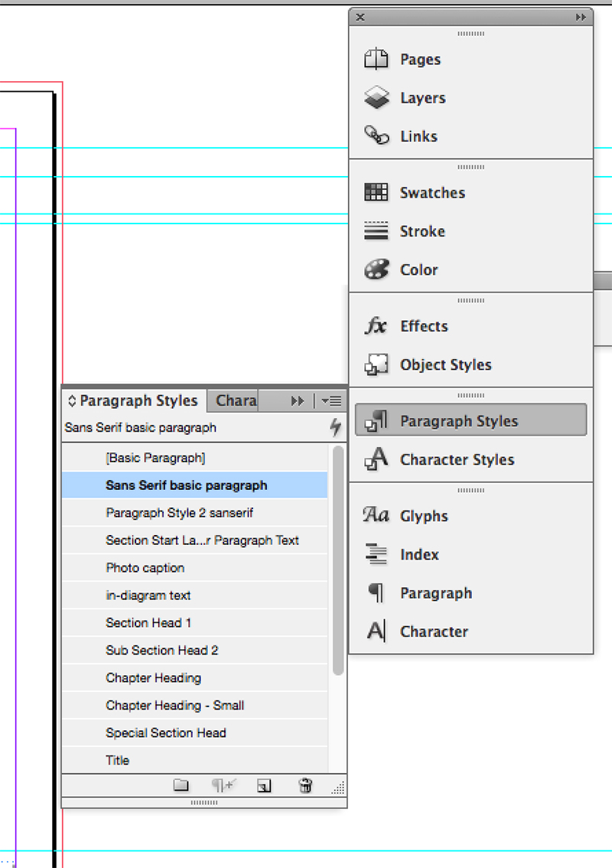Open the Pages panel

coord(419,59)
